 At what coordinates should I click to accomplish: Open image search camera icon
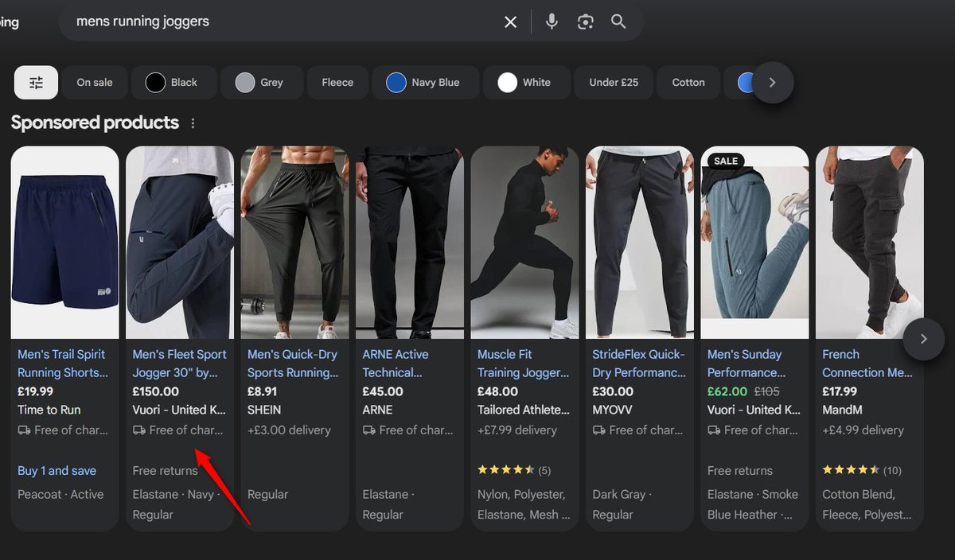pos(586,21)
